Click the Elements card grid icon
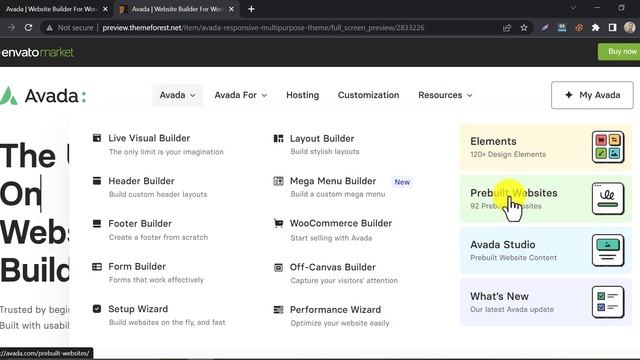 608,147
